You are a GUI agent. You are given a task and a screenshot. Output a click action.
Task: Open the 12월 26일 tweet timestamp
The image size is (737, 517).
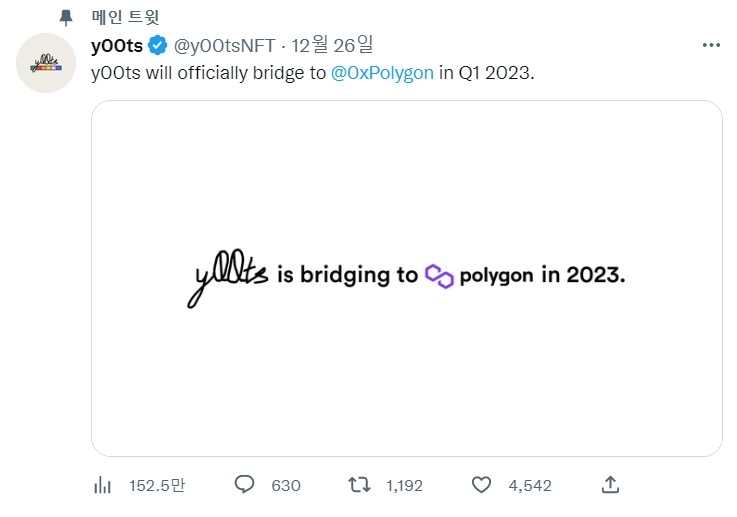[x=332, y=45]
